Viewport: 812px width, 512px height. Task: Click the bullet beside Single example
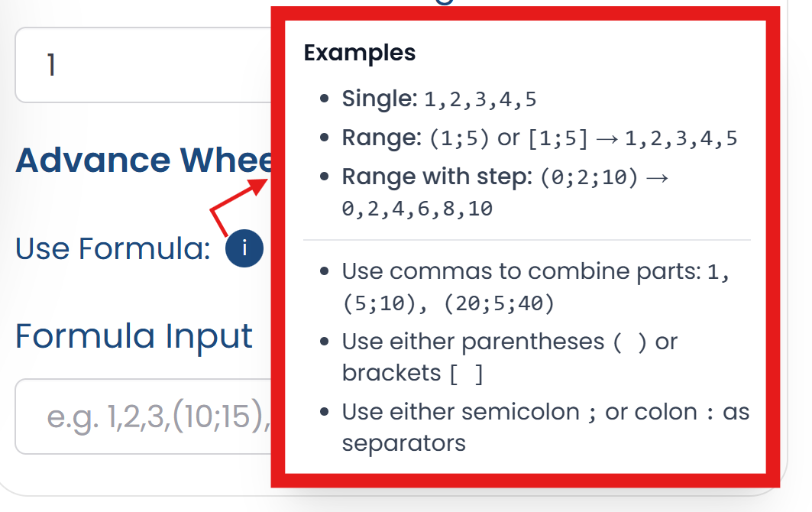[324, 98]
